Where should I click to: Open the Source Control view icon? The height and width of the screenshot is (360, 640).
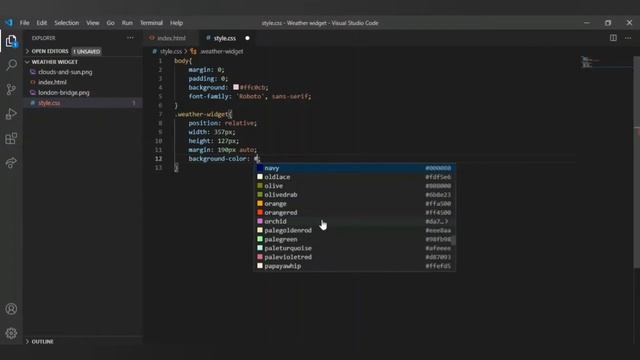(11, 89)
